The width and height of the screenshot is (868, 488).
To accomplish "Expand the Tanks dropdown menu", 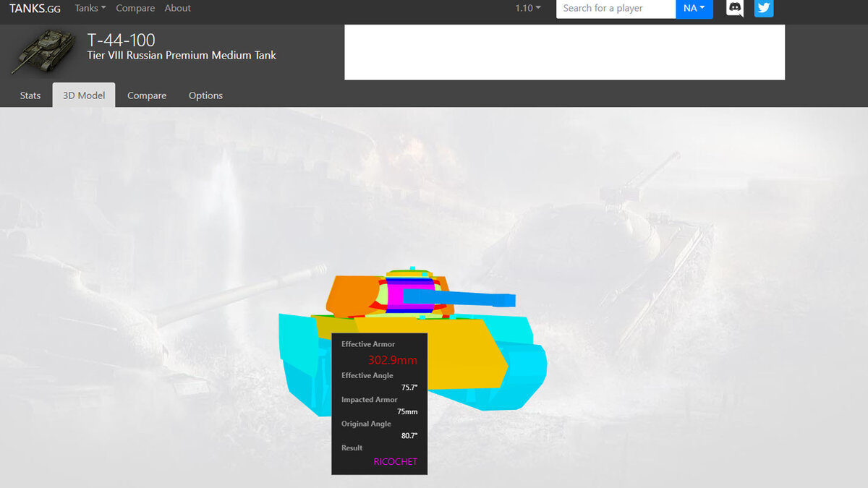I will [90, 8].
